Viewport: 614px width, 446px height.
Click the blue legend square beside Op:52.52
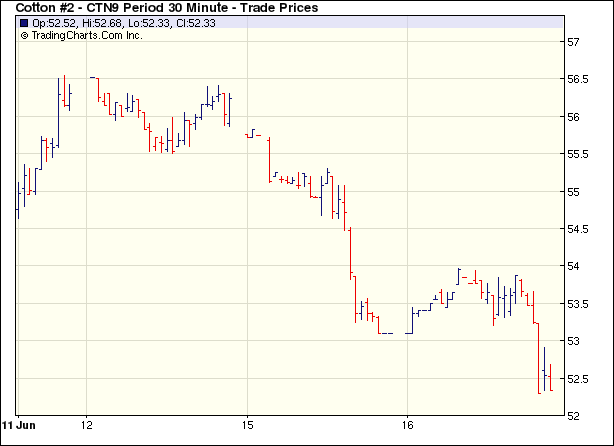pos(24,22)
